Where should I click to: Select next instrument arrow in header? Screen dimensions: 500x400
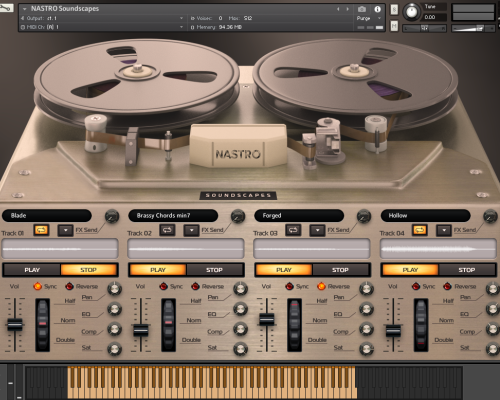[347, 9]
